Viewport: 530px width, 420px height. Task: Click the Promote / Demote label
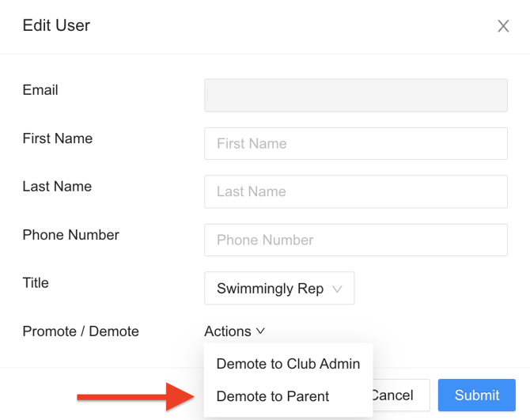point(81,331)
